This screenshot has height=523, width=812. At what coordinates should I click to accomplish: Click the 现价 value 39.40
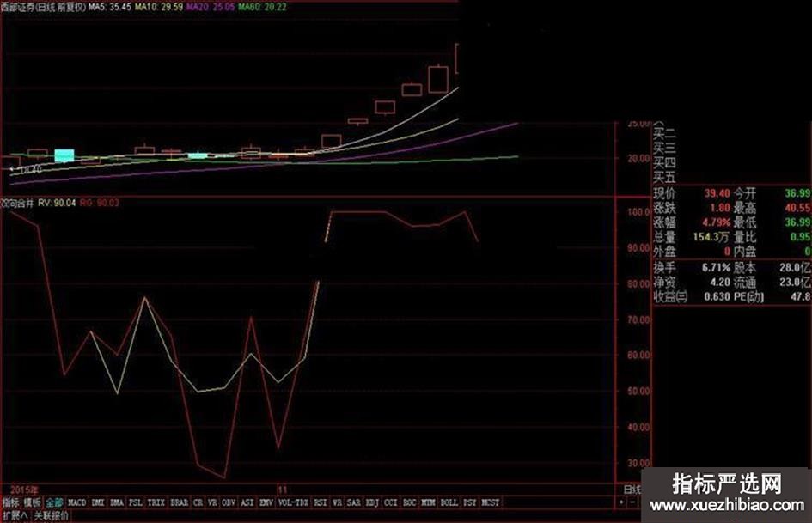(717, 193)
